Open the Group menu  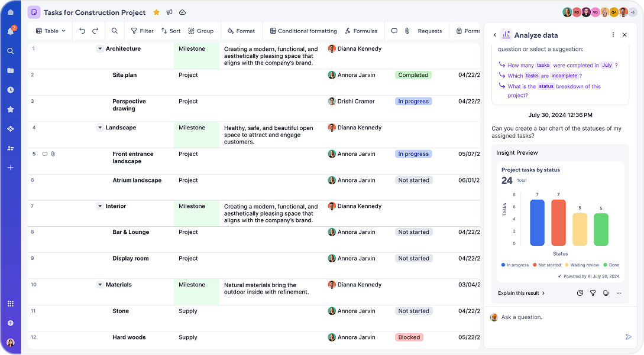[201, 31]
